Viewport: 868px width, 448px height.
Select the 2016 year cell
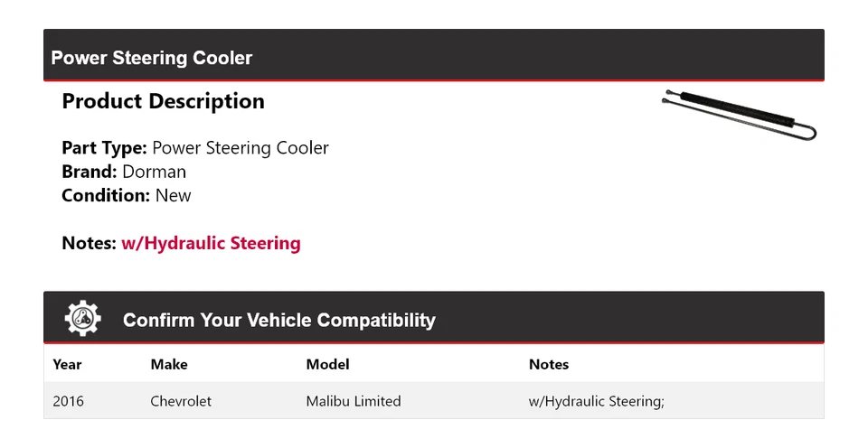pyautogui.click(x=68, y=401)
